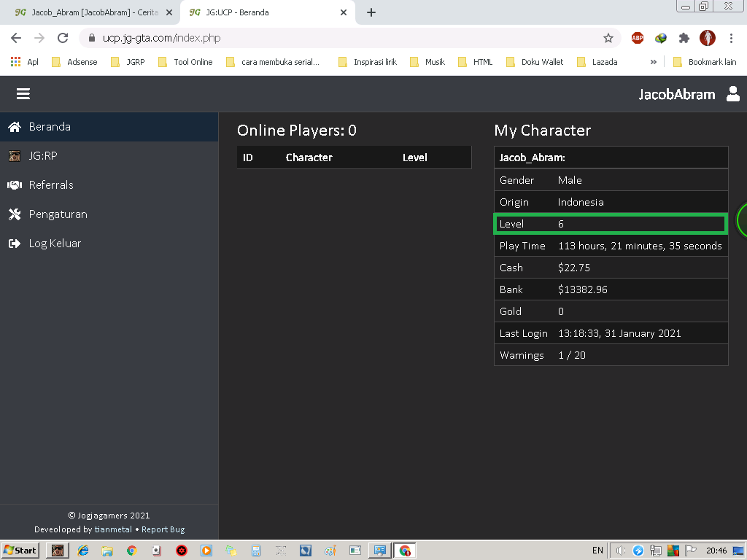Open the Tool Online bookmark folder
Viewport: 747px width, 560px height.
pos(185,62)
